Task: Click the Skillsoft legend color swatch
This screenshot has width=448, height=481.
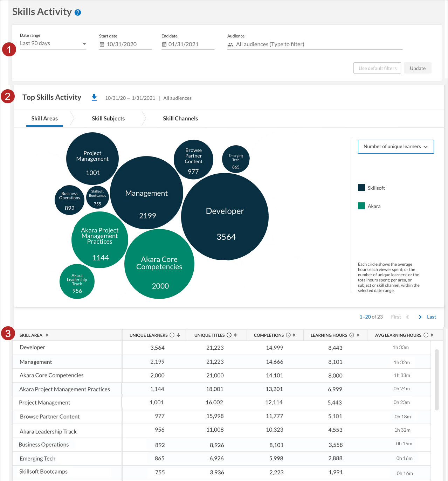Action: (361, 188)
